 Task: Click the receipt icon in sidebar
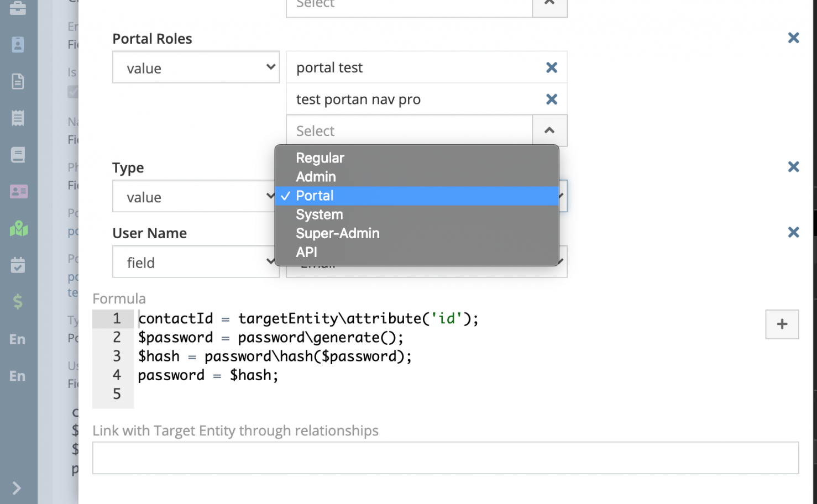[x=18, y=118]
